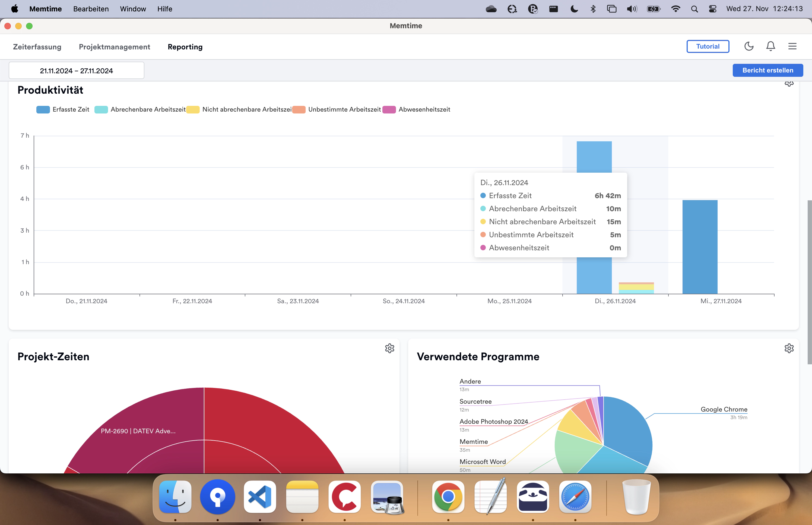Open Projekt-Zeiten settings gear

tap(389, 348)
